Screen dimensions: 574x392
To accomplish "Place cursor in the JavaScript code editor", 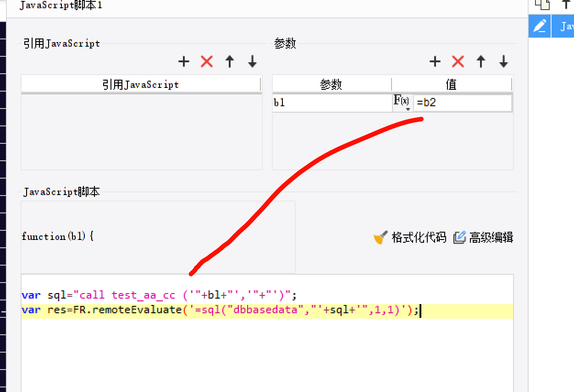I will pos(266,330).
